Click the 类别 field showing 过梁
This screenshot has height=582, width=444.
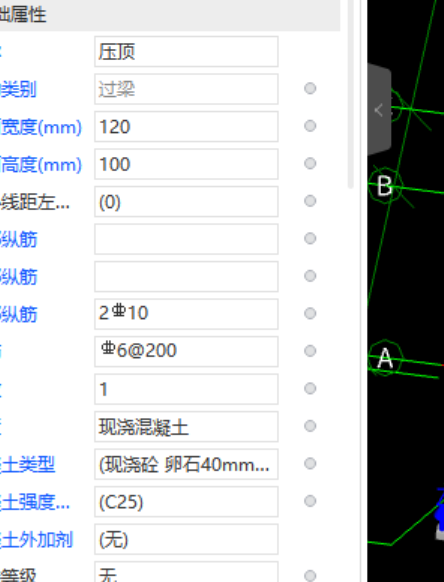pyautogui.click(x=186, y=89)
